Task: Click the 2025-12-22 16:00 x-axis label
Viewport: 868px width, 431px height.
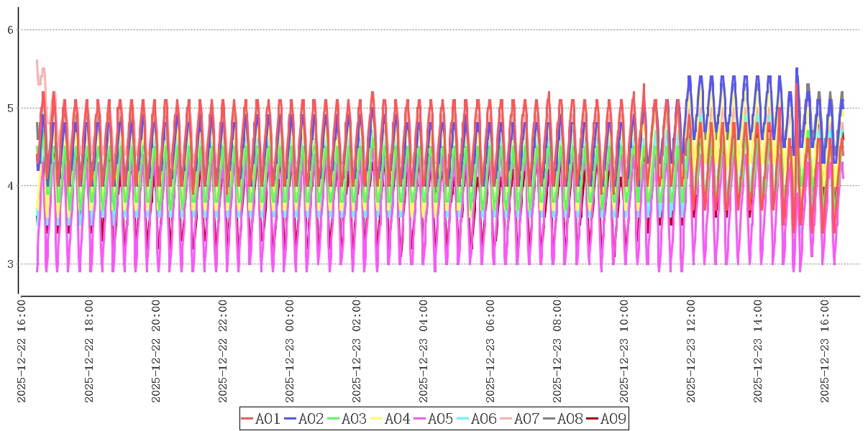Action: coord(22,351)
